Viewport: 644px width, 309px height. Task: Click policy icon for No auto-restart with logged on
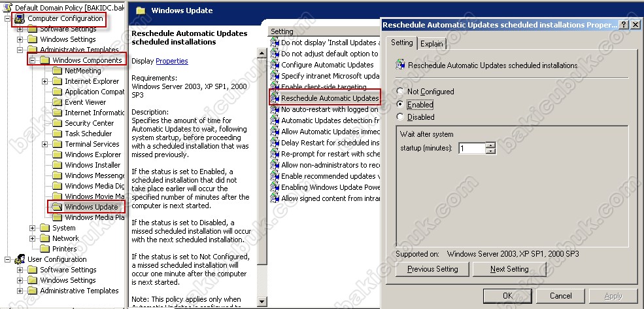(x=275, y=109)
